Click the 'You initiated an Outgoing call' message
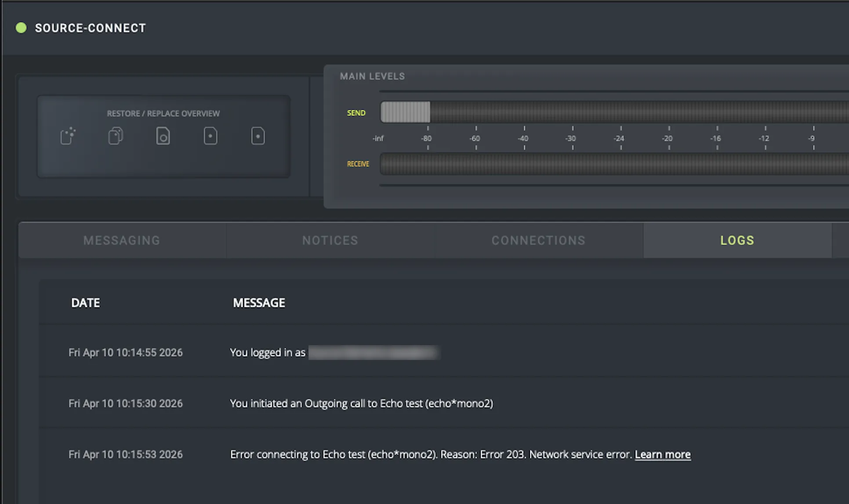849x504 pixels. pyautogui.click(x=362, y=403)
